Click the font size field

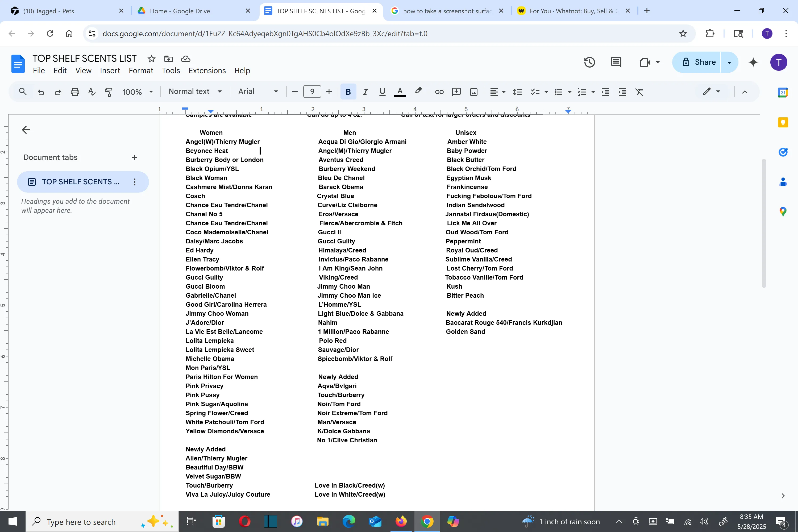(312, 92)
